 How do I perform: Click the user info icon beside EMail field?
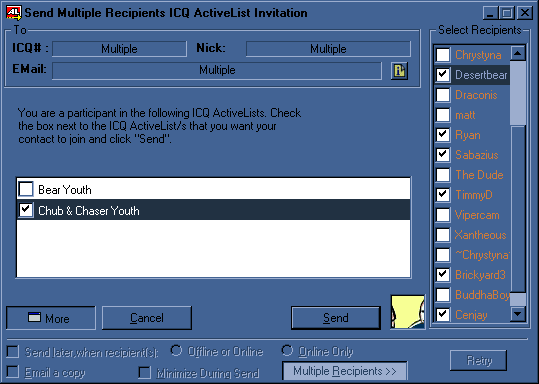click(x=399, y=71)
